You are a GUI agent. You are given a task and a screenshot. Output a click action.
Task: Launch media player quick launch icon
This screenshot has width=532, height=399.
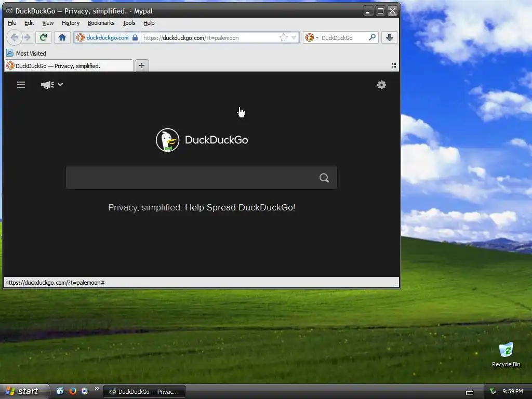coord(85,391)
